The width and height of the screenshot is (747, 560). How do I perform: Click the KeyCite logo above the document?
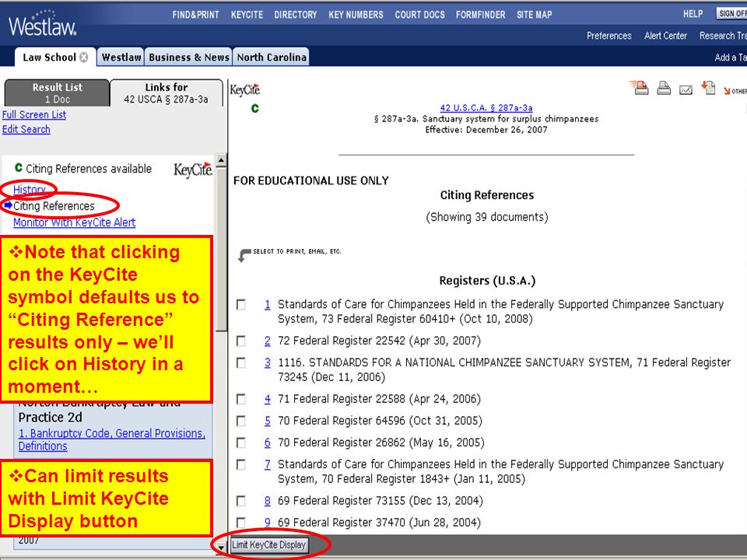pos(245,89)
